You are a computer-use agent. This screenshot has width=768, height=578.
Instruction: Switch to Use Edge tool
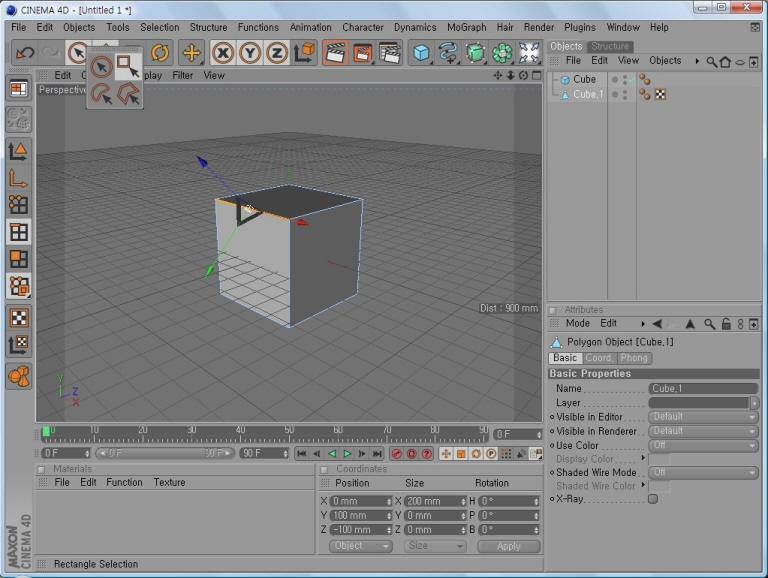pos(19,232)
